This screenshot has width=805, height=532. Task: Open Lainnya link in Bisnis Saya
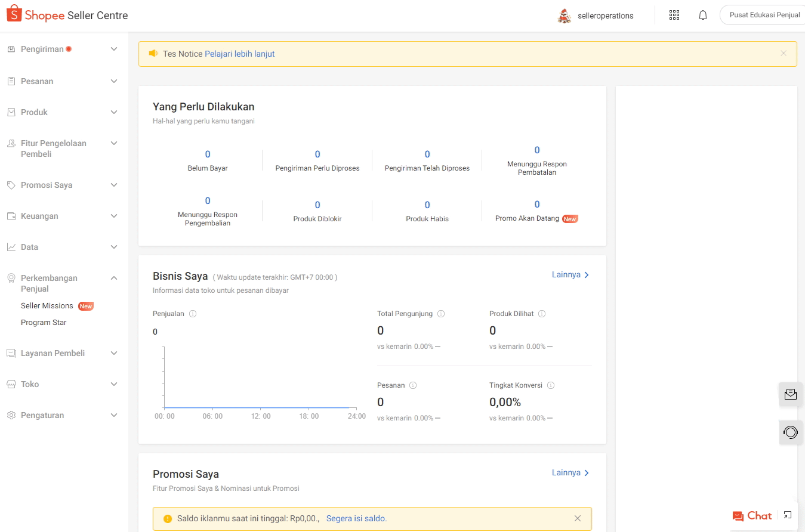570,275
